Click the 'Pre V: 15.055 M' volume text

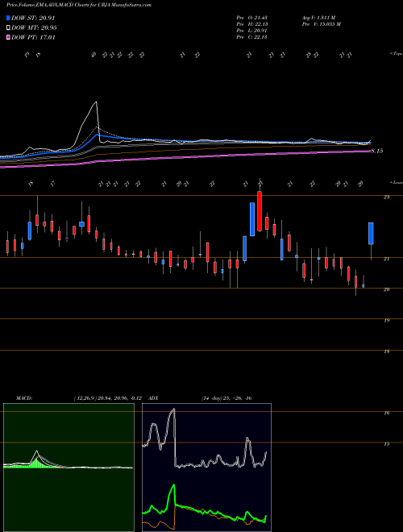321,24
